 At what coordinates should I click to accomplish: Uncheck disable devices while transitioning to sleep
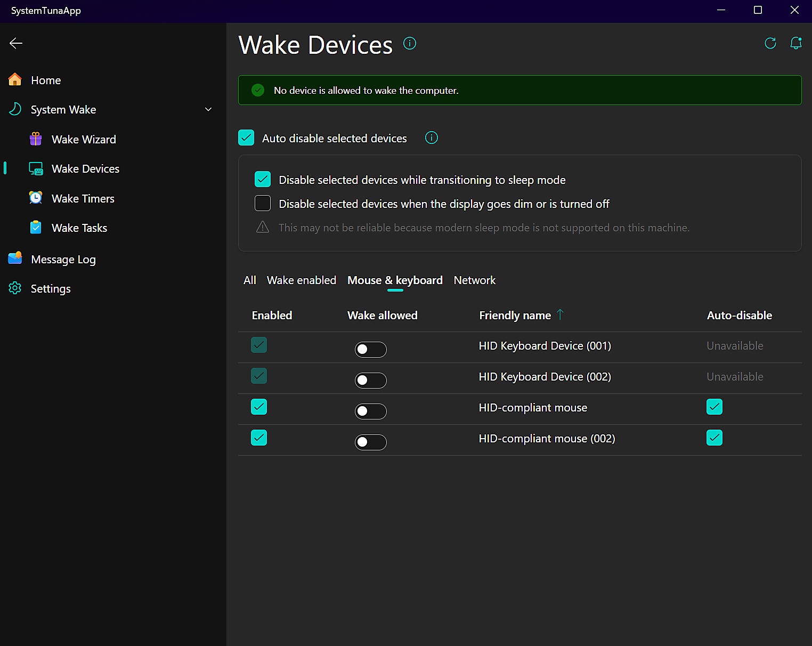(263, 180)
